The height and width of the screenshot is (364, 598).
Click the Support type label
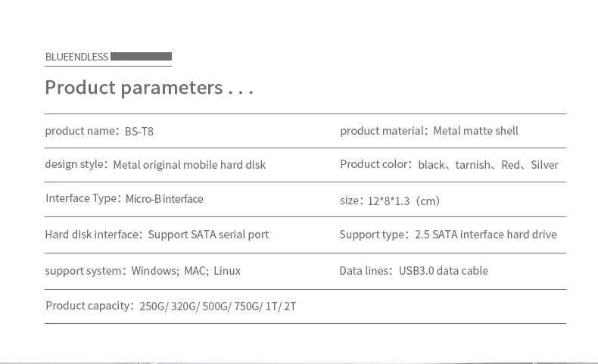373,235
